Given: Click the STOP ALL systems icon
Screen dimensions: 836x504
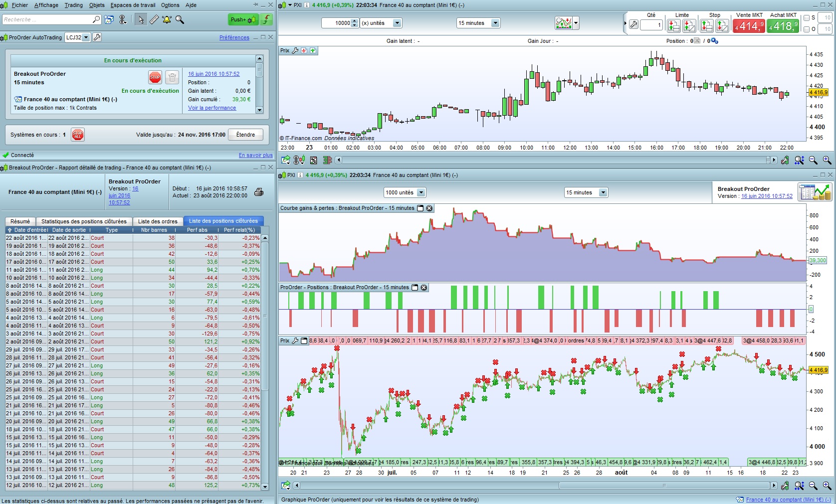Looking at the screenshot, I should click(78, 135).
